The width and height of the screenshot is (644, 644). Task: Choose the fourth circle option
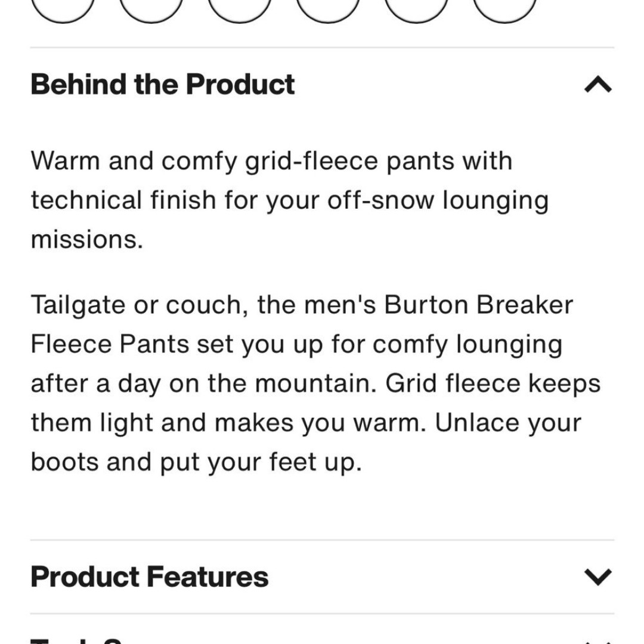328,9
